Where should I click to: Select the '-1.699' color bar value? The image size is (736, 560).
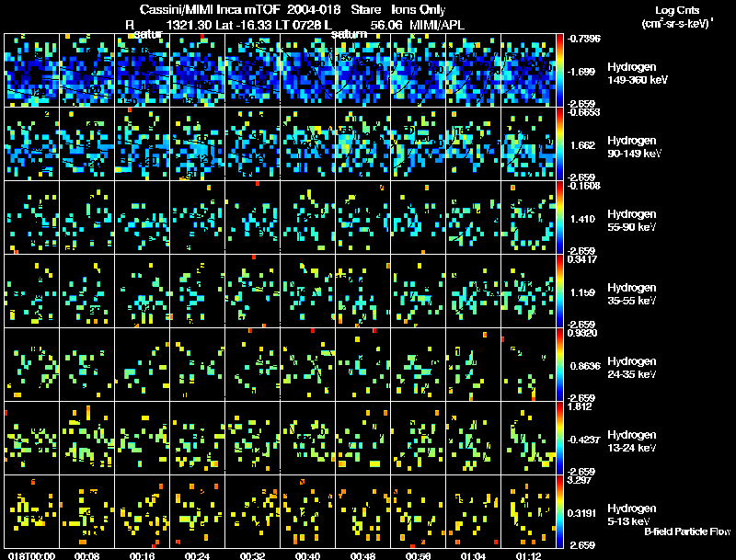(x=582, y=72)
